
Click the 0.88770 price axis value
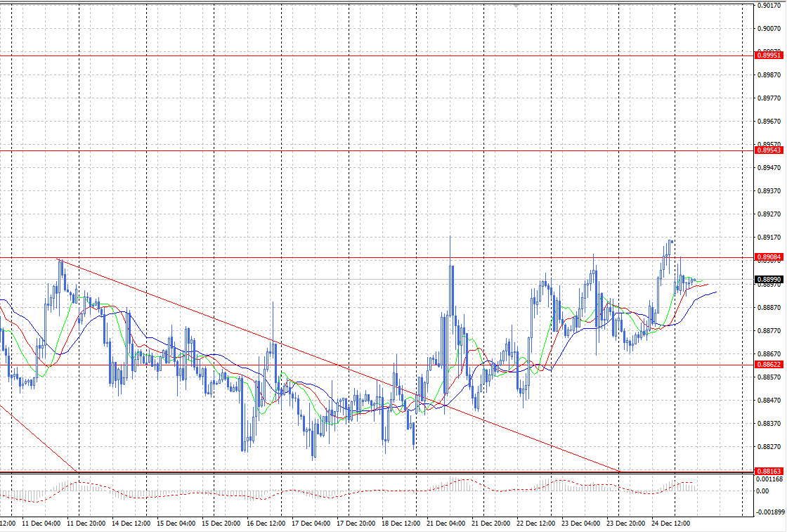tap(769, 331)
